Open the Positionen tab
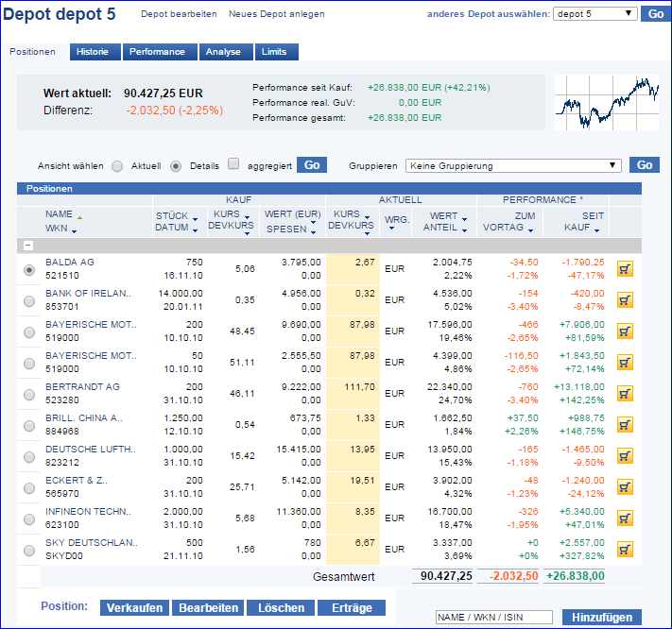Image resolution: width=672 pixels, height=629 pixels. (x=32, y=52)
